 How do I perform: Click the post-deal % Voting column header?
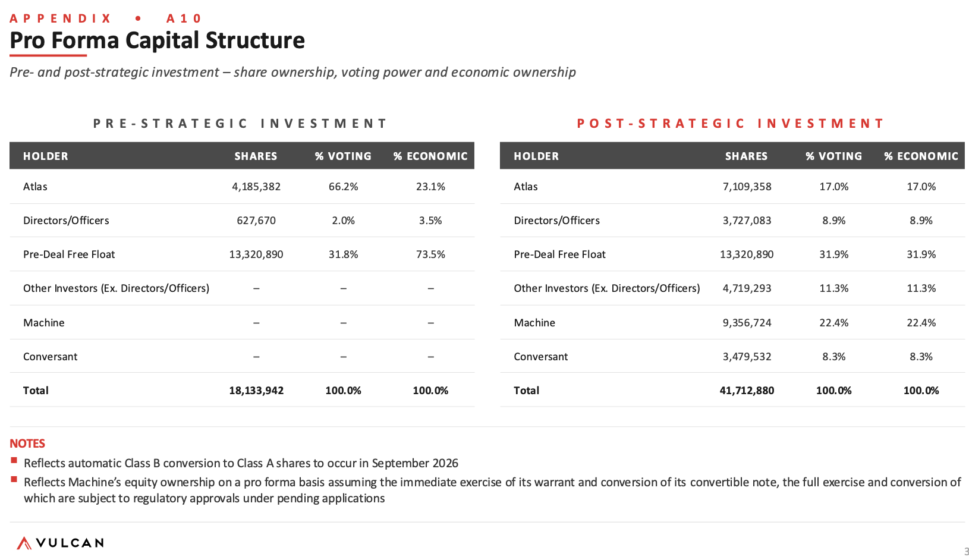833,156
